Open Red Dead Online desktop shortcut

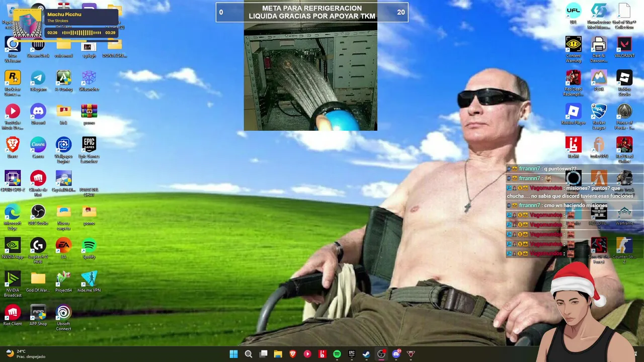point(624,150)
